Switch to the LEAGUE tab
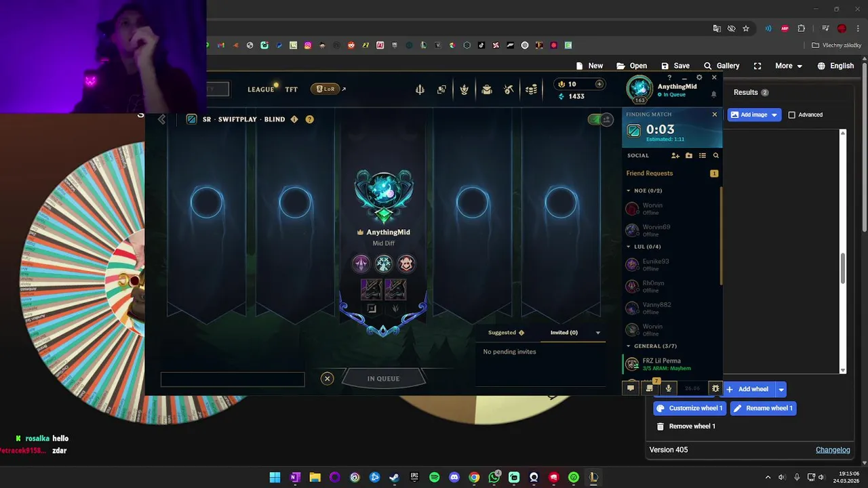 pos(261,89)
